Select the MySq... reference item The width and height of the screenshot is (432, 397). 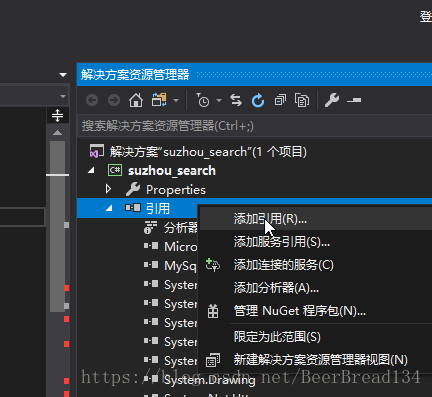tap(180, 266)
